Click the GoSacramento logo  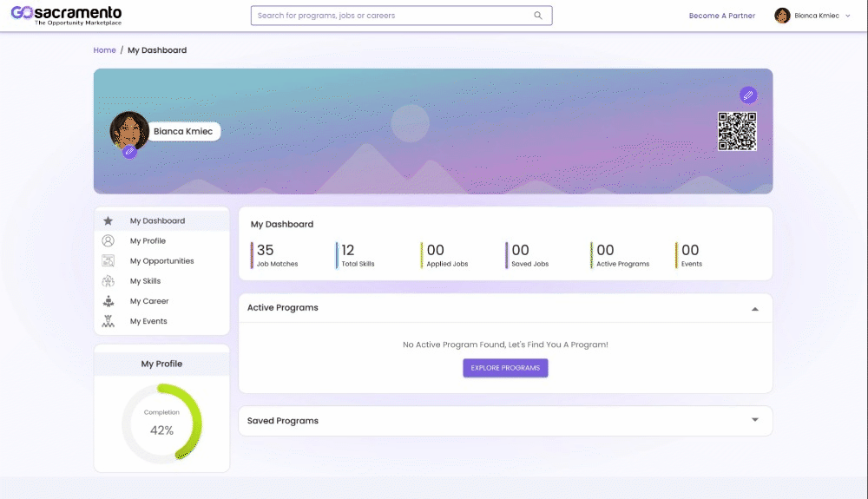pos(67,16)
